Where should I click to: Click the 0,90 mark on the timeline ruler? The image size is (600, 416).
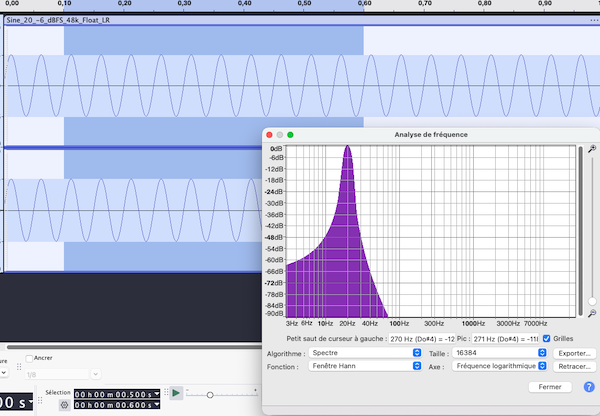tap(545, 3)
